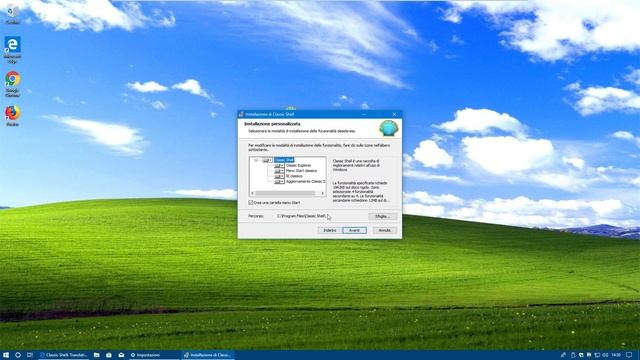Viewport: 640px width, 360px height.
Task: Open the Aggiornamento Classic Shell feature dropdown
Action: coord(279,182)
